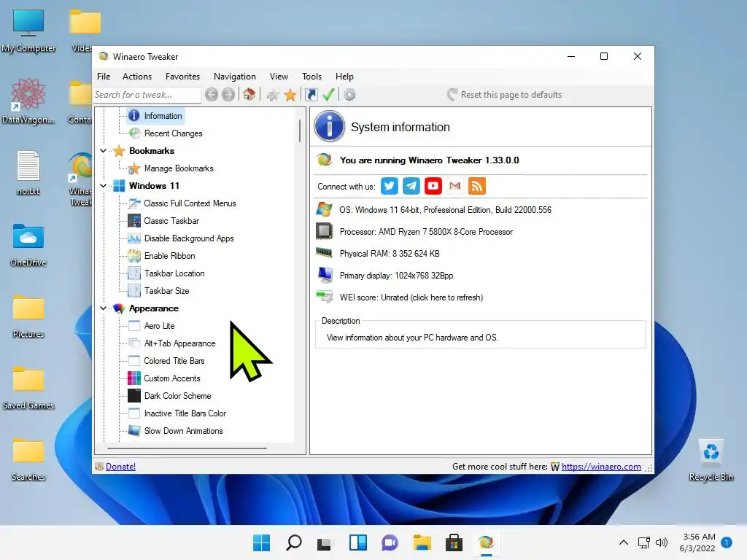Click the Windows Start button on taskbar
This screenshot has width=747, height=560.
click(261, 542)
